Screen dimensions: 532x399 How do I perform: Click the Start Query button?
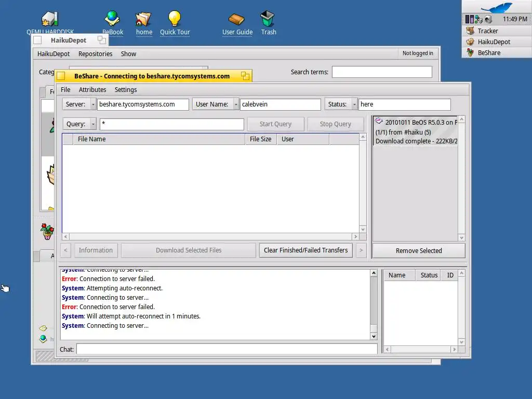coord(275,124)
